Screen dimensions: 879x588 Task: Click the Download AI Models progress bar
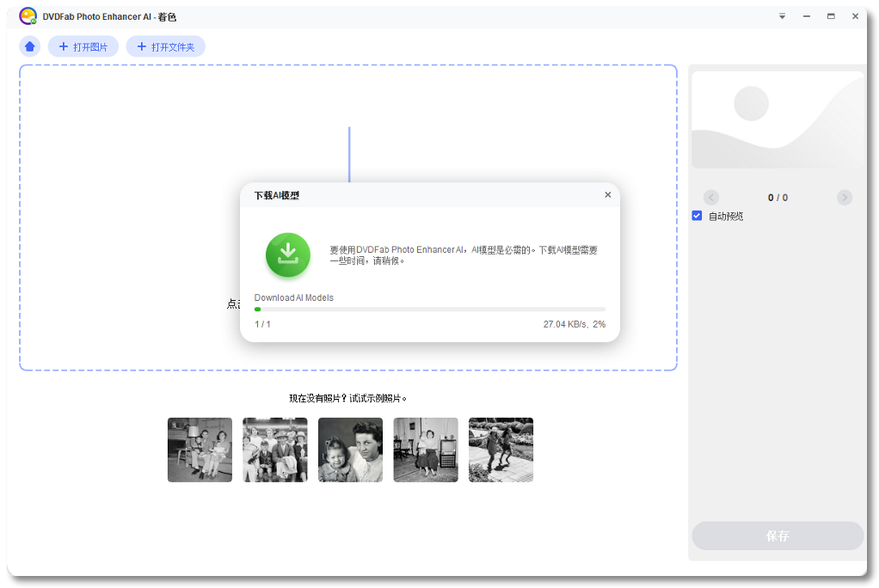point(430,309)
